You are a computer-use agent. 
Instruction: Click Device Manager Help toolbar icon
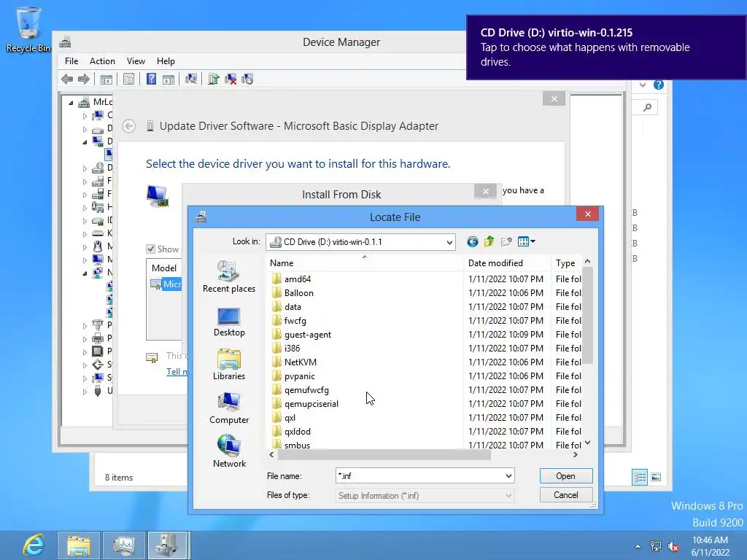151,79
